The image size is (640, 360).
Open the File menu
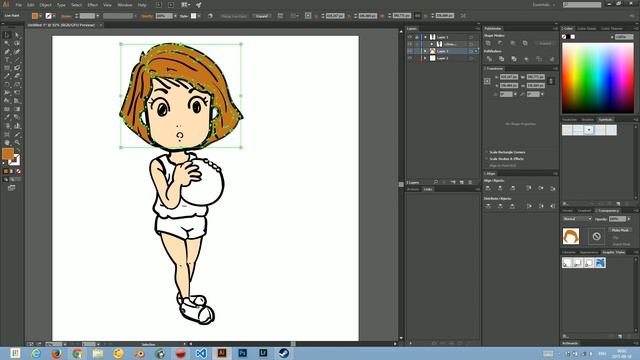(x=18, y=5)
